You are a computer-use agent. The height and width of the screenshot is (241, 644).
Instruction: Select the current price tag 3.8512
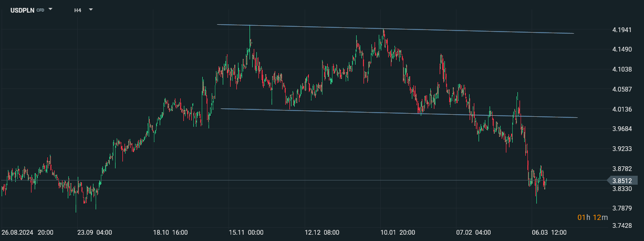624,180
